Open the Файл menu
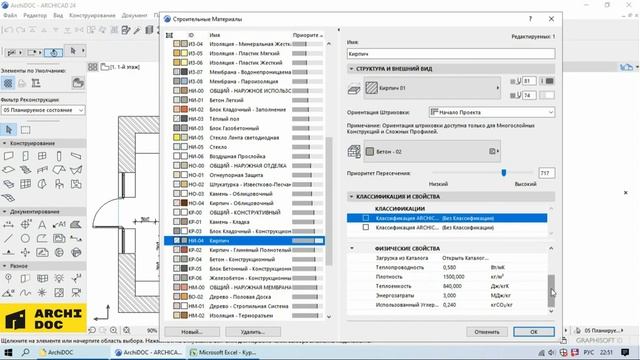 coord(10,16)
